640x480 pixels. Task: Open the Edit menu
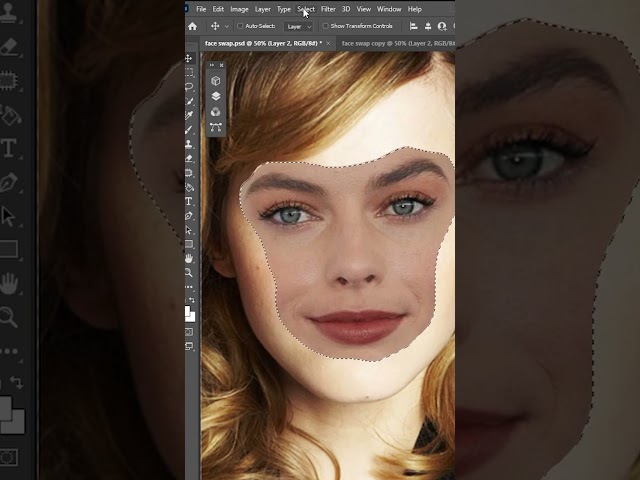pos(218,9)
